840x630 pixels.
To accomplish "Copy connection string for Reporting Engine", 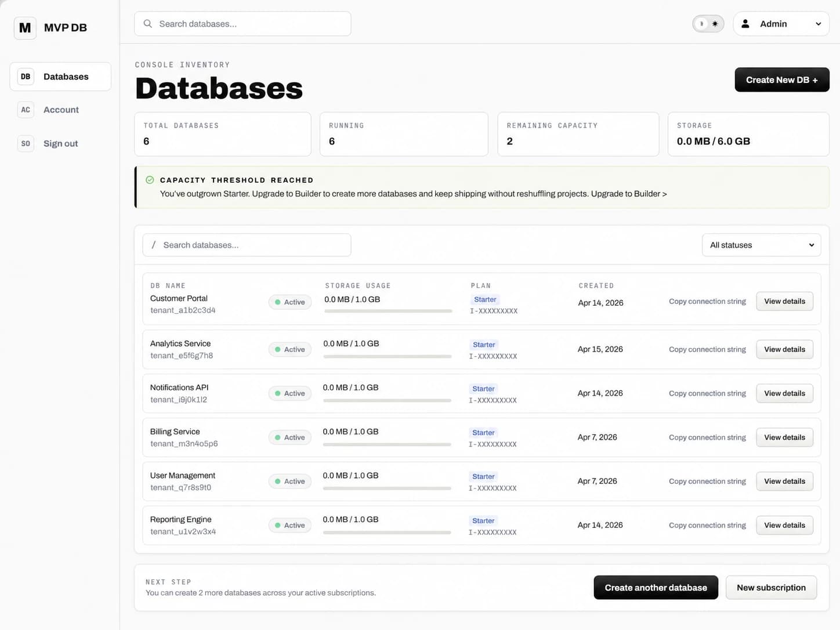I will coord(707,525).
